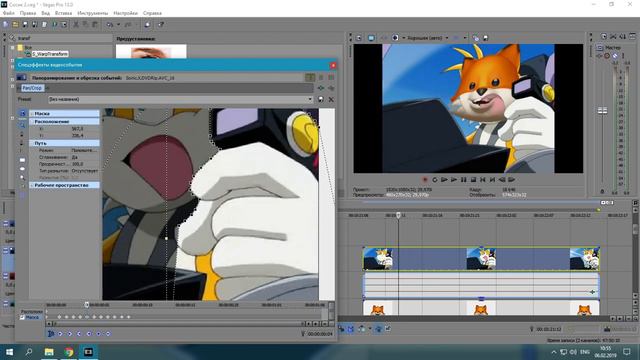Click the What's This help icon
This screenshot has width=640, height=360.
click(x=161, y=24)
